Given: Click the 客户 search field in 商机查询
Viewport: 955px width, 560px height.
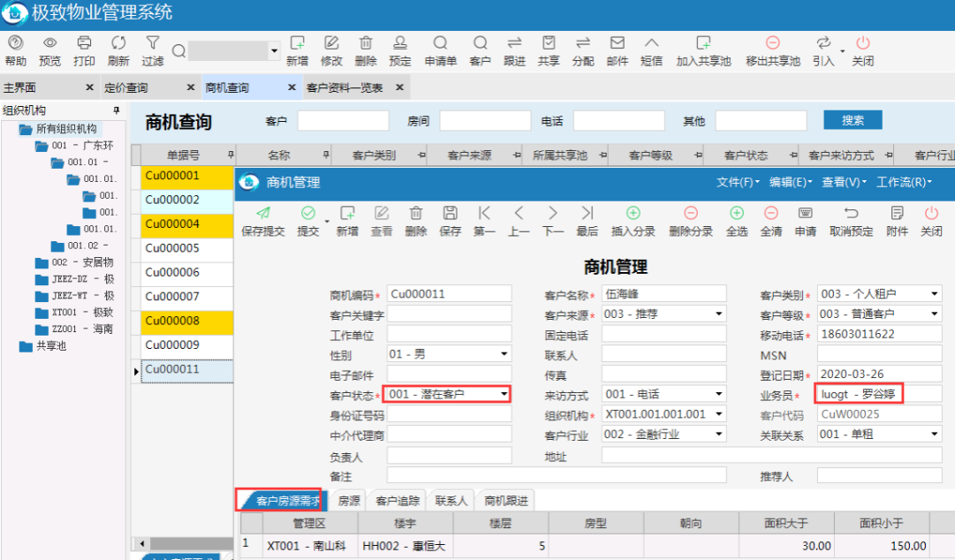Looking at the screenshot, I should click(343, 120).
